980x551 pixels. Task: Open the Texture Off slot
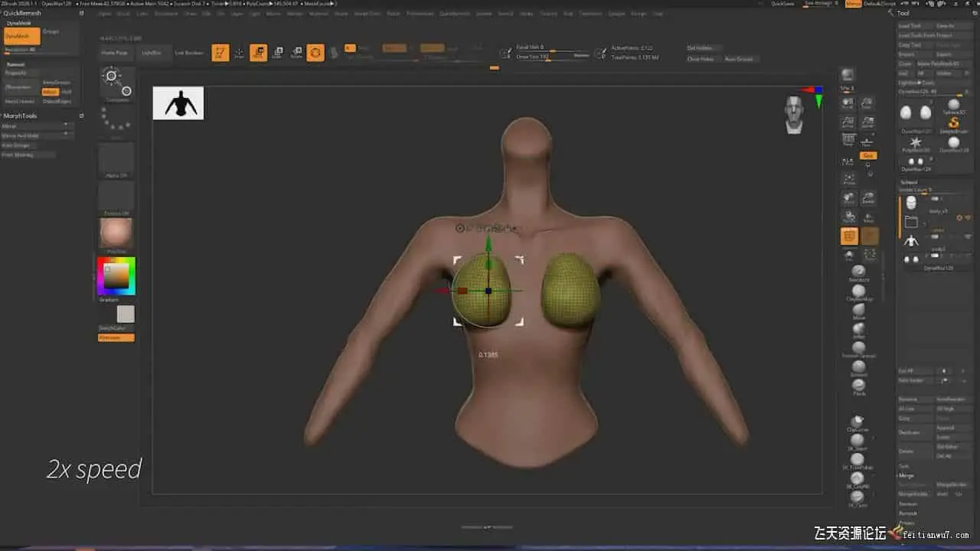click(116, 198)
